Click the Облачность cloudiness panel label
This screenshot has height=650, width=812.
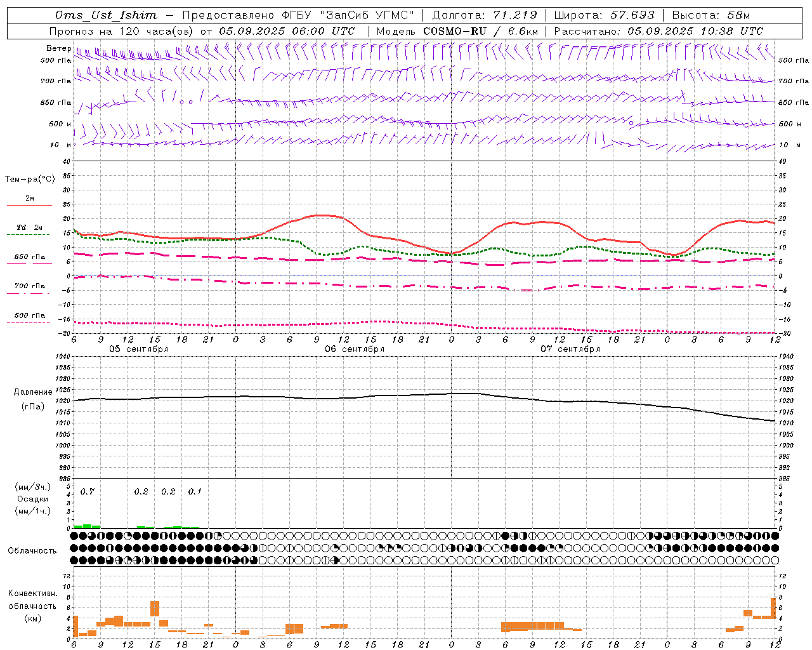pos(32,551)
